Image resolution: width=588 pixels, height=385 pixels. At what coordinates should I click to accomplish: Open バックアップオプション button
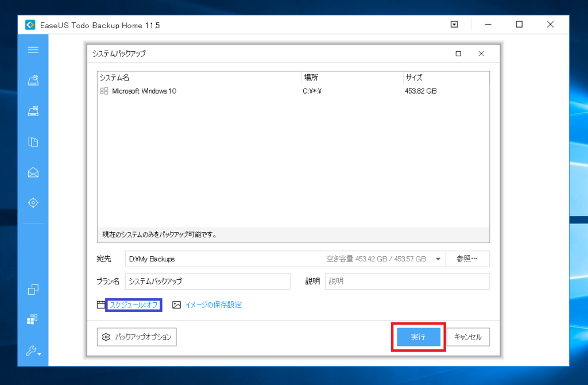pyautogui.click(x=137, y=337)
